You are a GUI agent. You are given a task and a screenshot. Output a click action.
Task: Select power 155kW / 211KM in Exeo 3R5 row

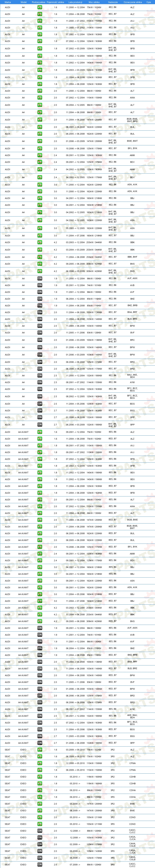click(x=94, y=824)
